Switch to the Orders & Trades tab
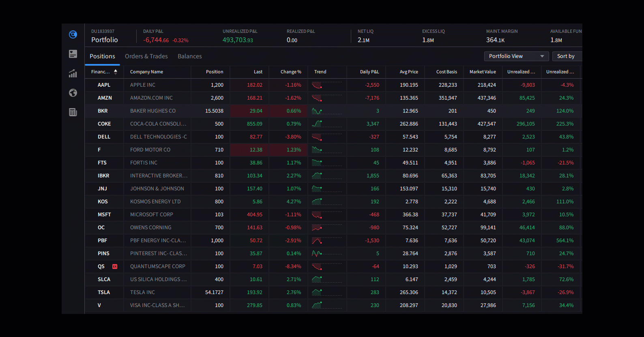The width and height of the screenshot is (644, 337). click(x=146, y=56)
